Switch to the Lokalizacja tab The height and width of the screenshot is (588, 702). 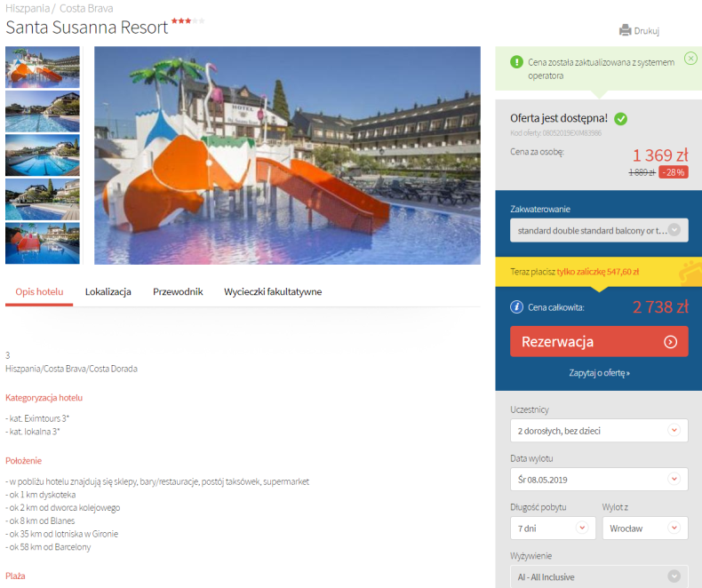click(x=108, y=291)
